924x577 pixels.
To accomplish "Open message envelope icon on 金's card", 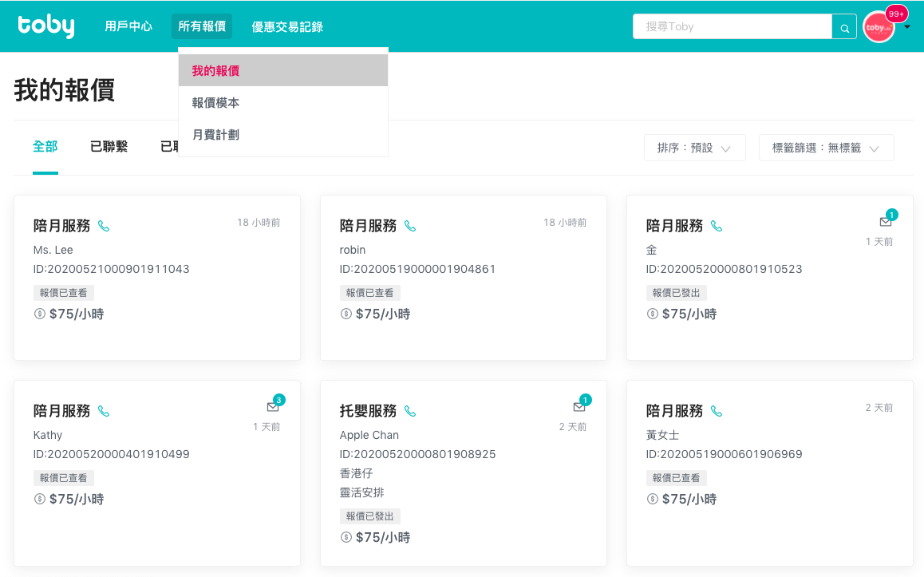I will [886, 222].
